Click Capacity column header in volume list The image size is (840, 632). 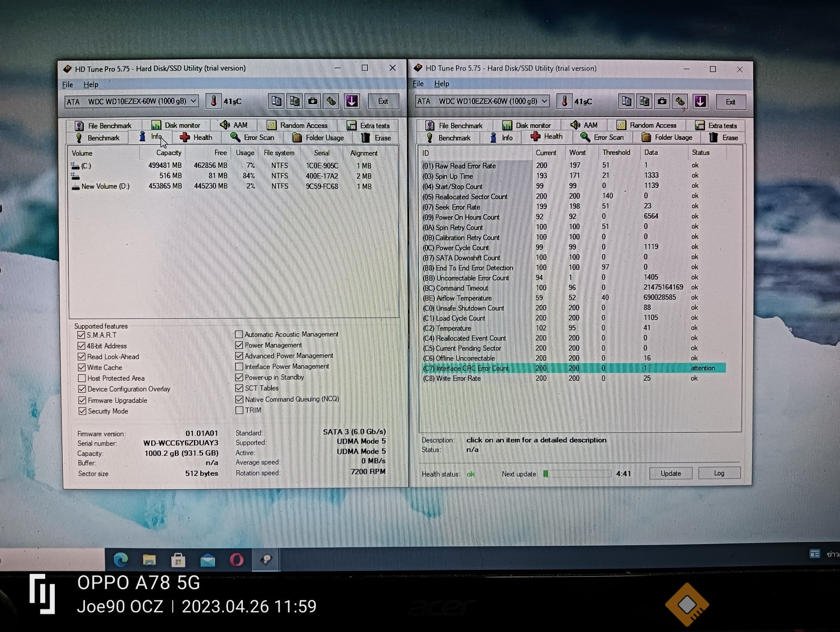tap(169, 153)
